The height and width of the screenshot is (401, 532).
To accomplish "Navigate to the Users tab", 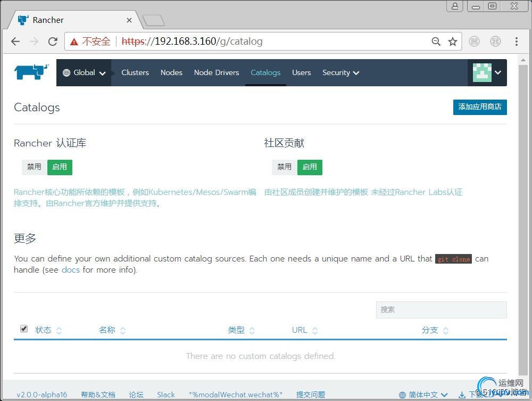I will [301, 72].
